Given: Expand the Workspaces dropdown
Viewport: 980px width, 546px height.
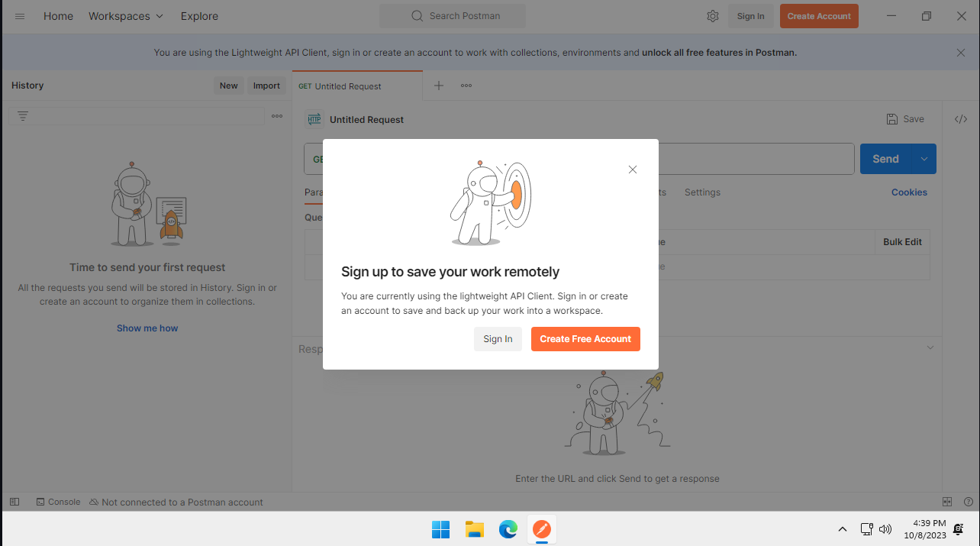Looking at the screenshot, I should (126, 16).
